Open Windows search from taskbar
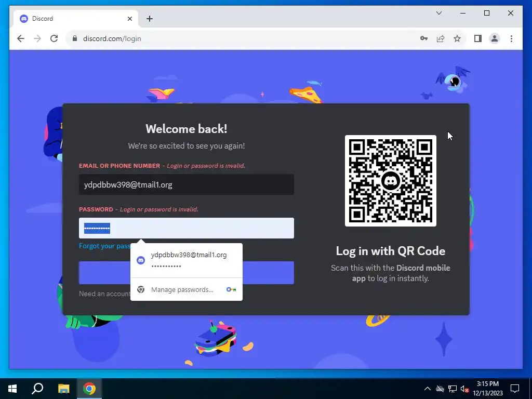Viewport: 532px width, 399px height. pyautogui.click(x=37, y=389)
